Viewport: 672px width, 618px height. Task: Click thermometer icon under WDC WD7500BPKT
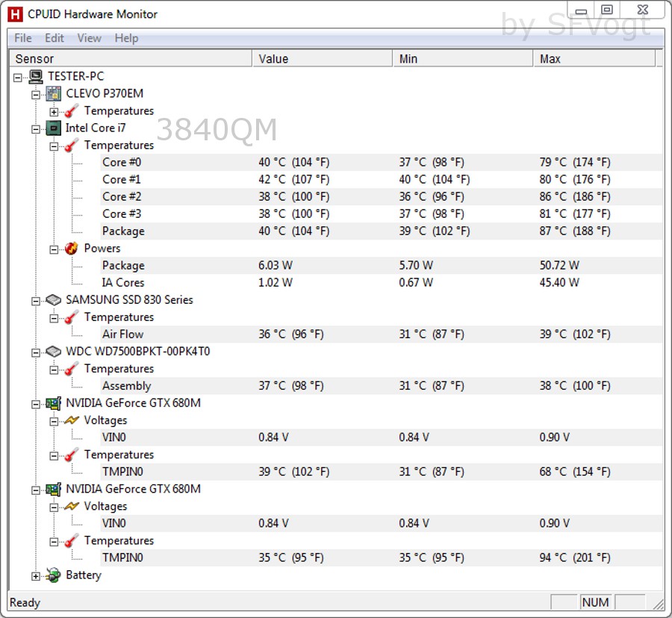tap(72, 369)
